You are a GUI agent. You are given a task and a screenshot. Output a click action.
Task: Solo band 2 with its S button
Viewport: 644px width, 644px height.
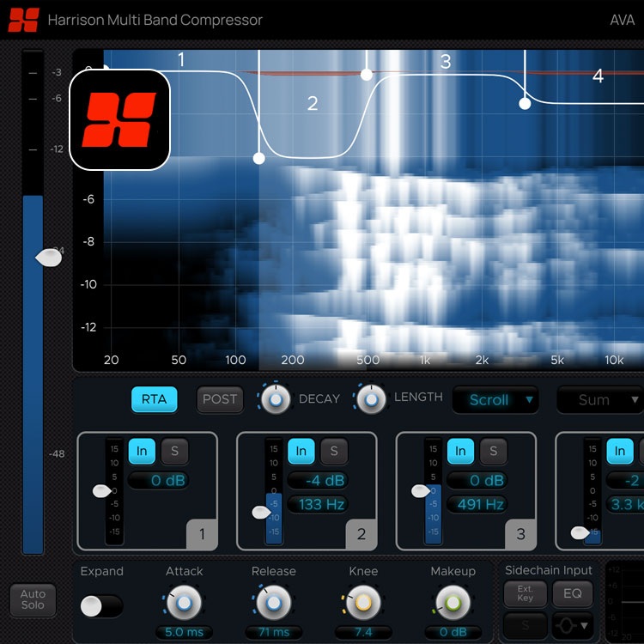click(334, 451)
